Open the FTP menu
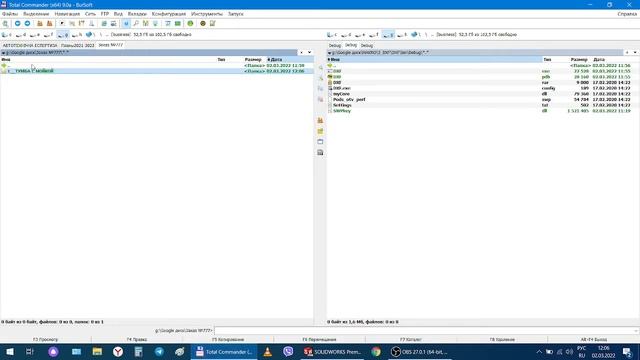This screenshot has height=360, width=640. (x=105, y=14)
